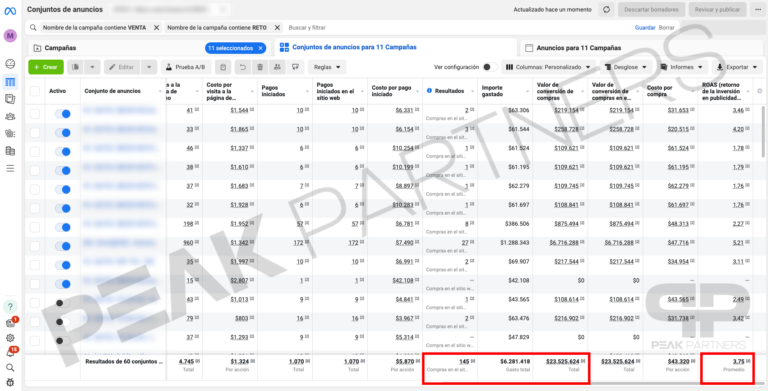Click the Resultados info icon
Viewport: 768px width, 391px height.
click(430, 91)
